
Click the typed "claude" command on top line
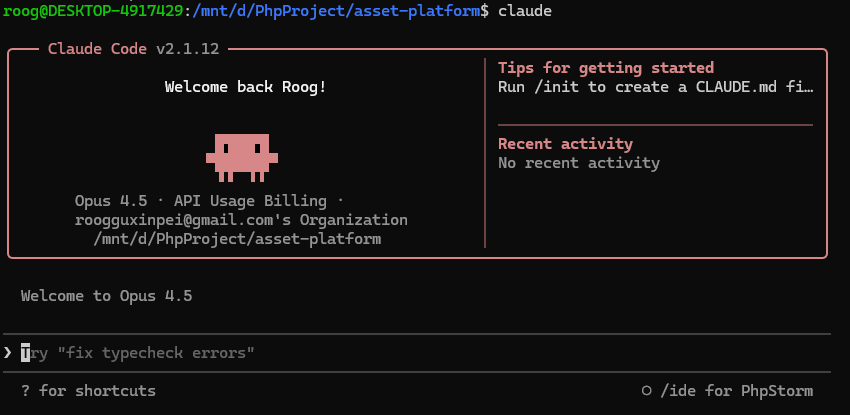523,11
